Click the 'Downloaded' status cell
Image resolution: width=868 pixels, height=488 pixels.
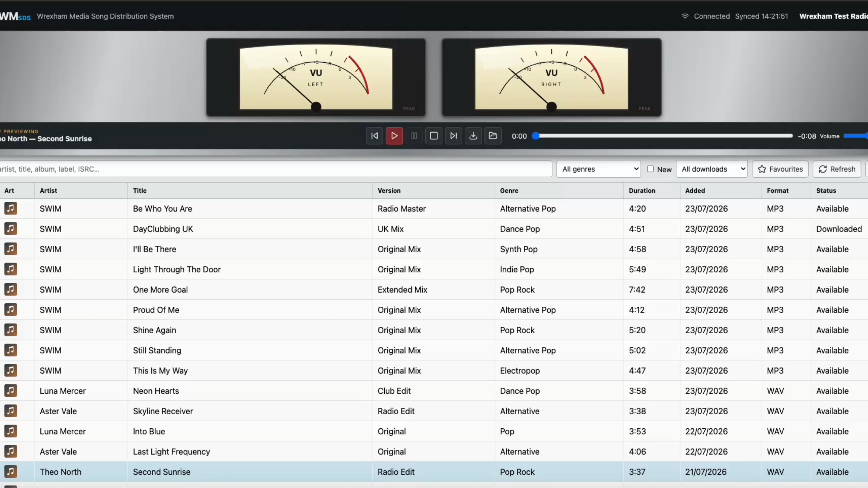(x=839, y=229)
